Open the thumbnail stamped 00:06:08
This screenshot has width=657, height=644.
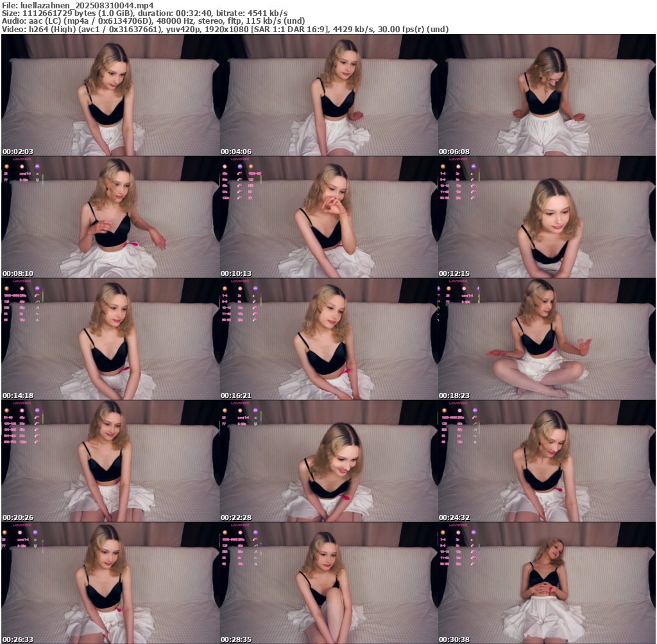(547, 95)
